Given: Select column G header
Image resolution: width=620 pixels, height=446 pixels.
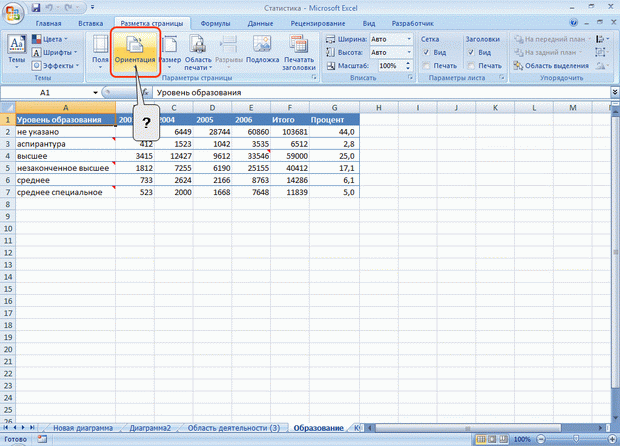Looking at the screenshot, I should [335, 108].
